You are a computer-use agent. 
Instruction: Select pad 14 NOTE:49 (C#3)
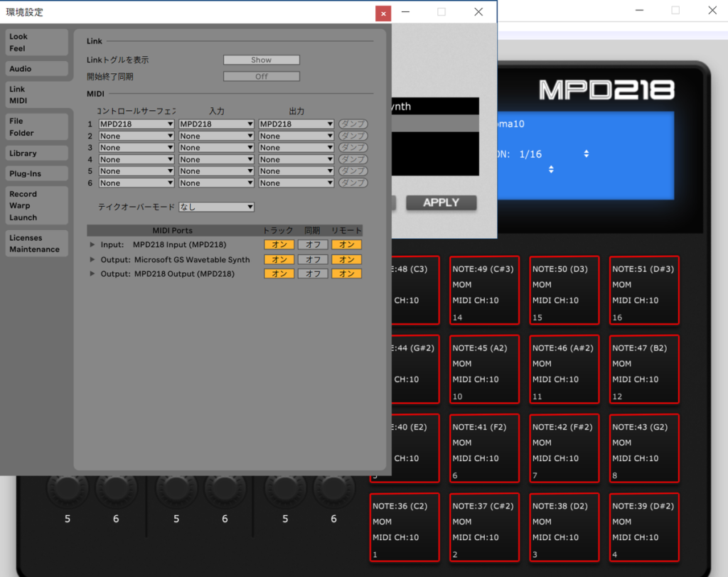[x=484, y=290]
